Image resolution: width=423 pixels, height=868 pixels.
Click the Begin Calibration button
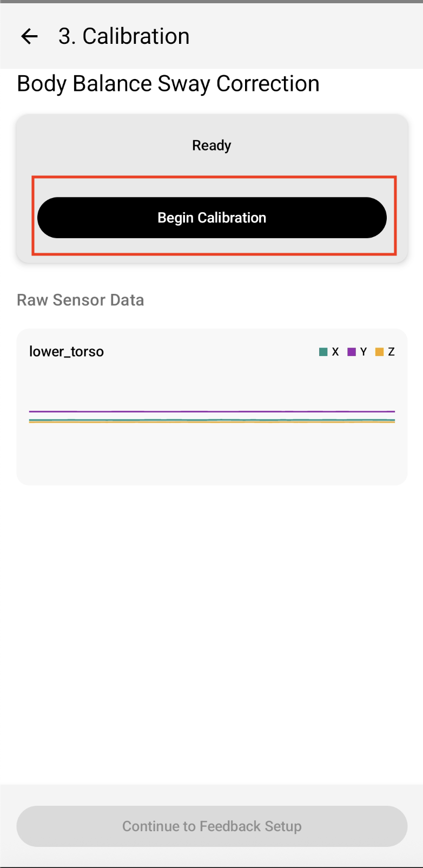(212, 218)
